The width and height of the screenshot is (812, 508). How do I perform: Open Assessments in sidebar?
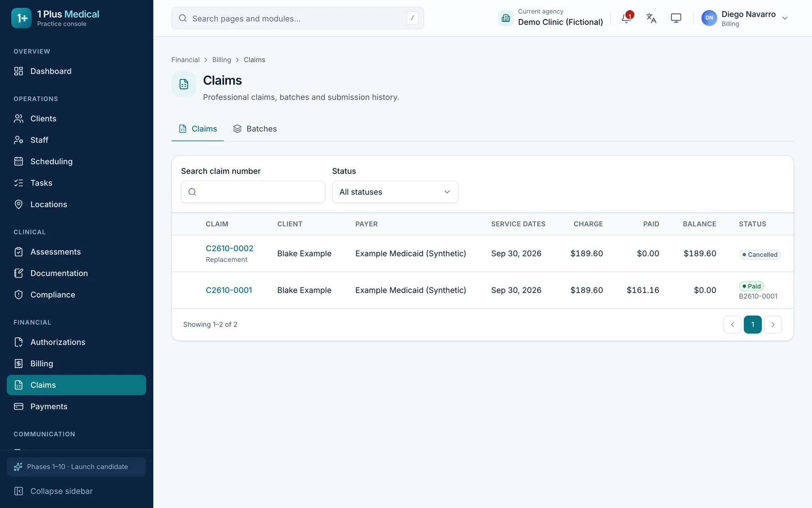(76, 252)
